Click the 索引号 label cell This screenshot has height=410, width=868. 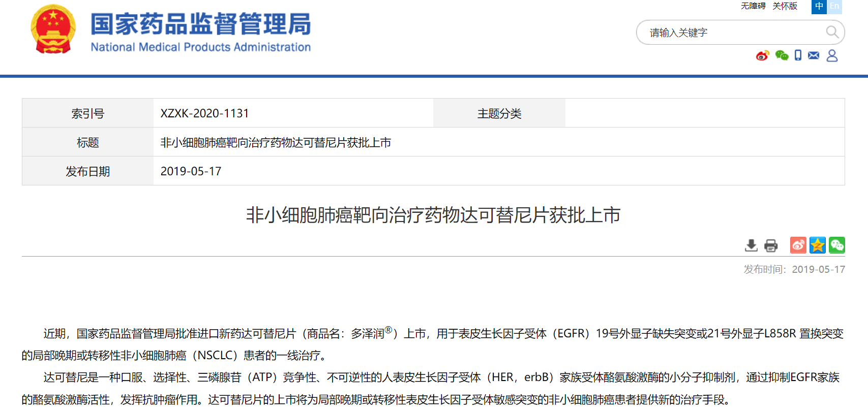88,113
